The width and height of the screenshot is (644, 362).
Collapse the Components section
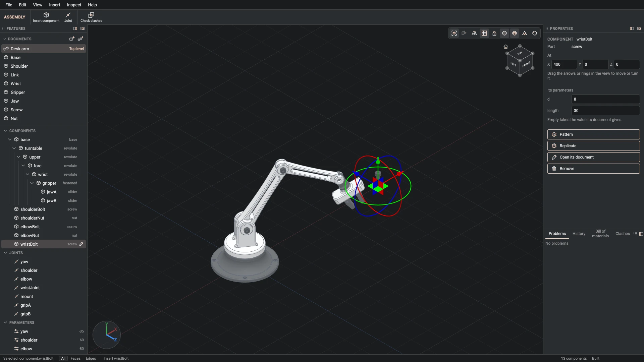5,131
